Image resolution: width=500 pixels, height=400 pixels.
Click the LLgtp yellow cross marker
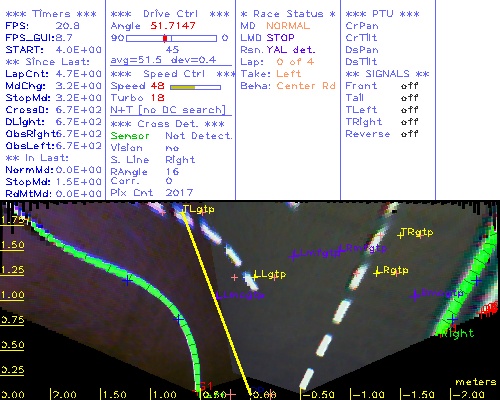[x=256, y=275]
